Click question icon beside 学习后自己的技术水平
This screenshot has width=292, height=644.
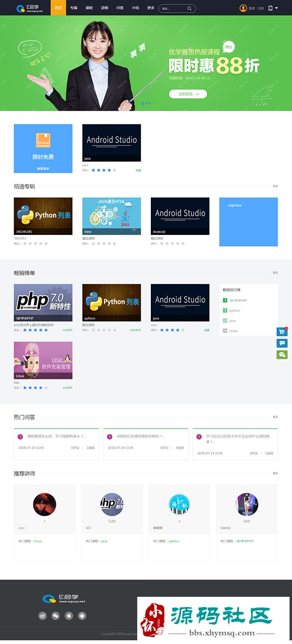click(199, 436)
